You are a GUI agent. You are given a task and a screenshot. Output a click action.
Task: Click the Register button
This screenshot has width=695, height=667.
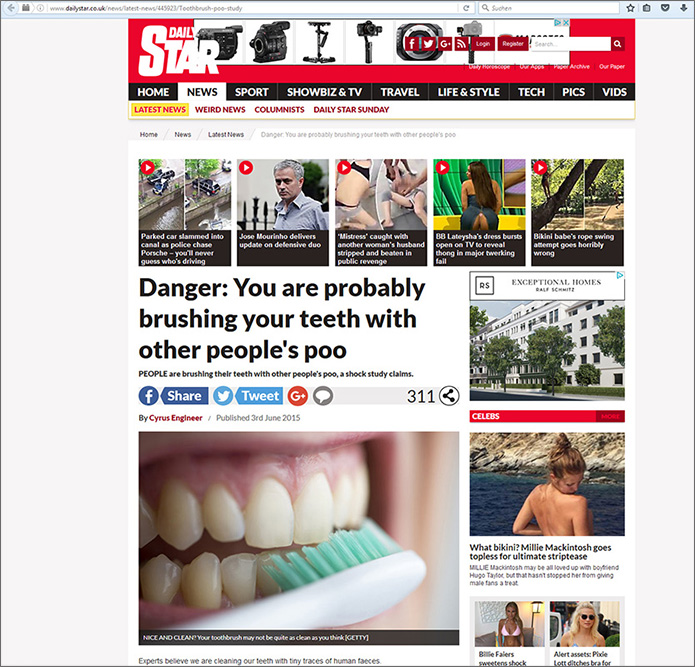pos(513,44)
